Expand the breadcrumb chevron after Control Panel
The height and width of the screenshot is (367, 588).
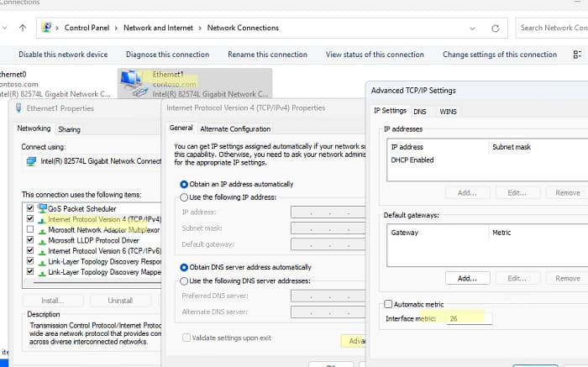coord(116,28)
